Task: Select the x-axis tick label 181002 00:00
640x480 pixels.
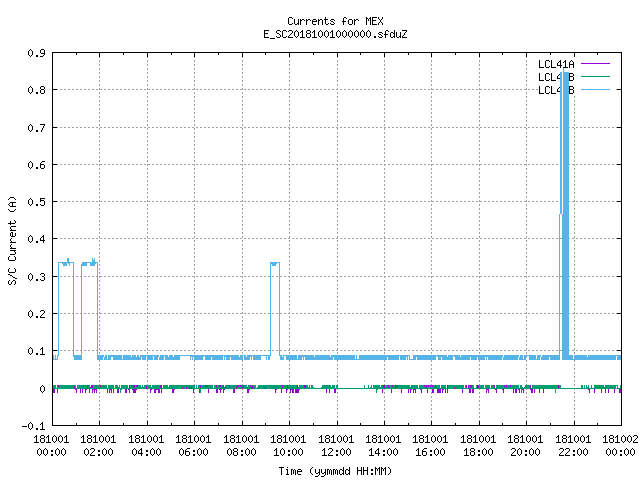Action: pos(620,446)
